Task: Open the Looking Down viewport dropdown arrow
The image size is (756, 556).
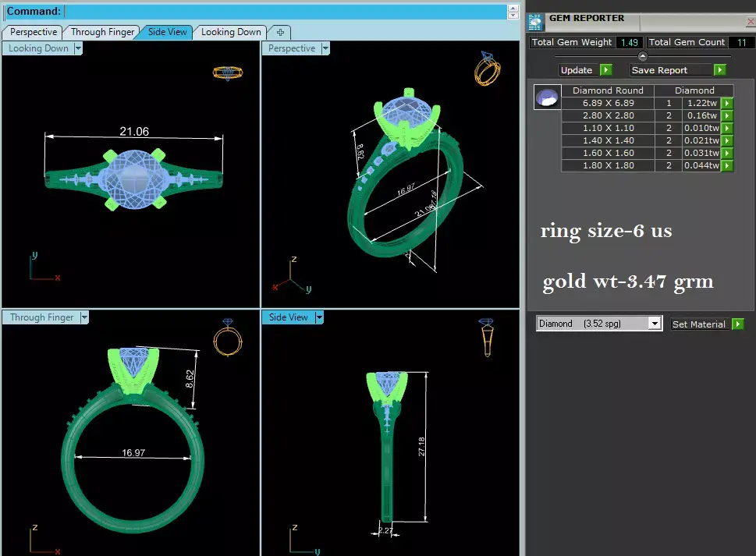Action: [78, 48]
